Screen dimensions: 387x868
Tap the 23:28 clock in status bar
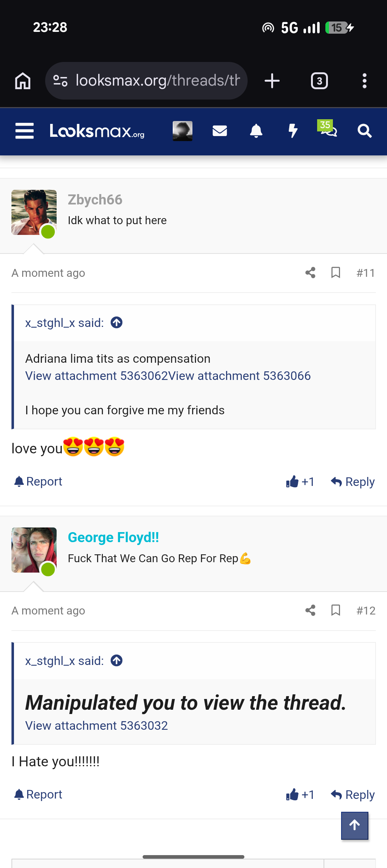point(50,27)
